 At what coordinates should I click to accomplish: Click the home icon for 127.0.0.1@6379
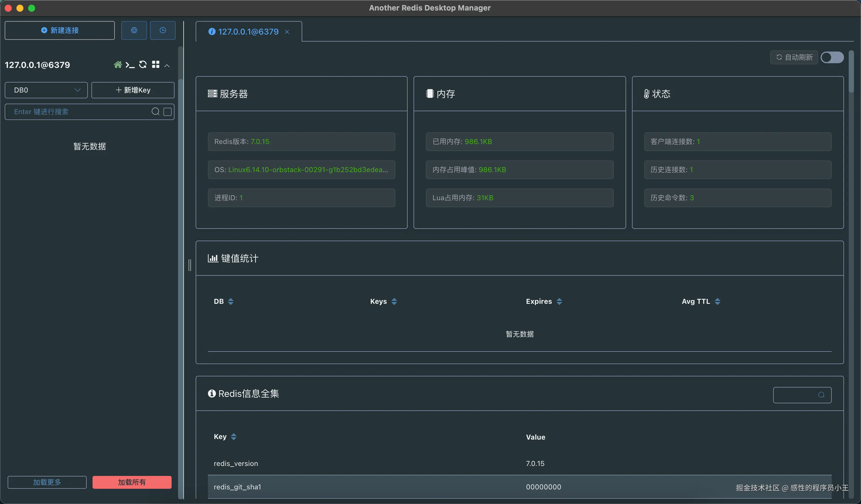[x=117, y=64]
